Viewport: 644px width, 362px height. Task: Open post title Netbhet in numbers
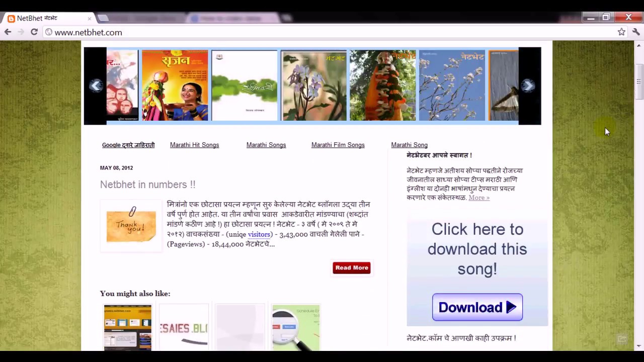(x=147, y=185)
